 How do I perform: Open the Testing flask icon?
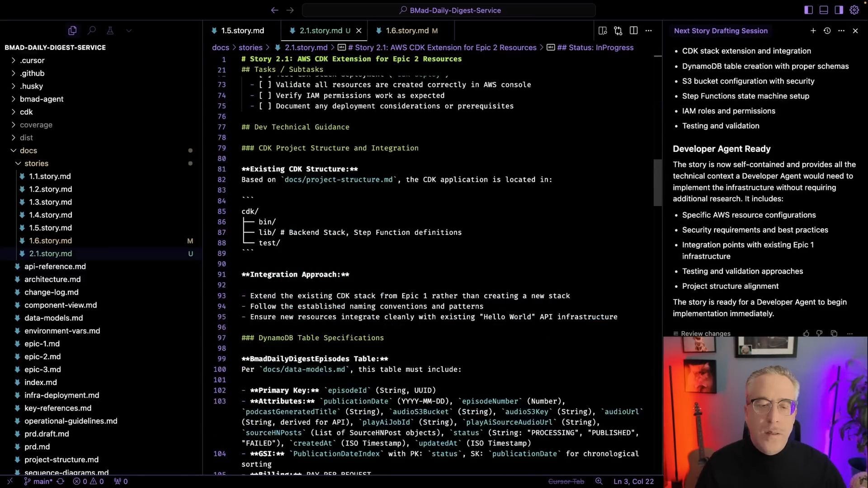(110, 31)
